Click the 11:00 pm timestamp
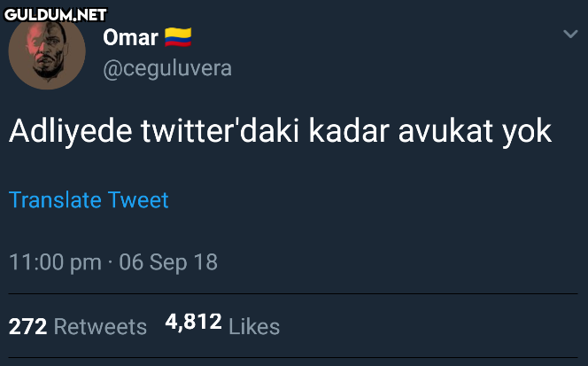 pos(55,262)
